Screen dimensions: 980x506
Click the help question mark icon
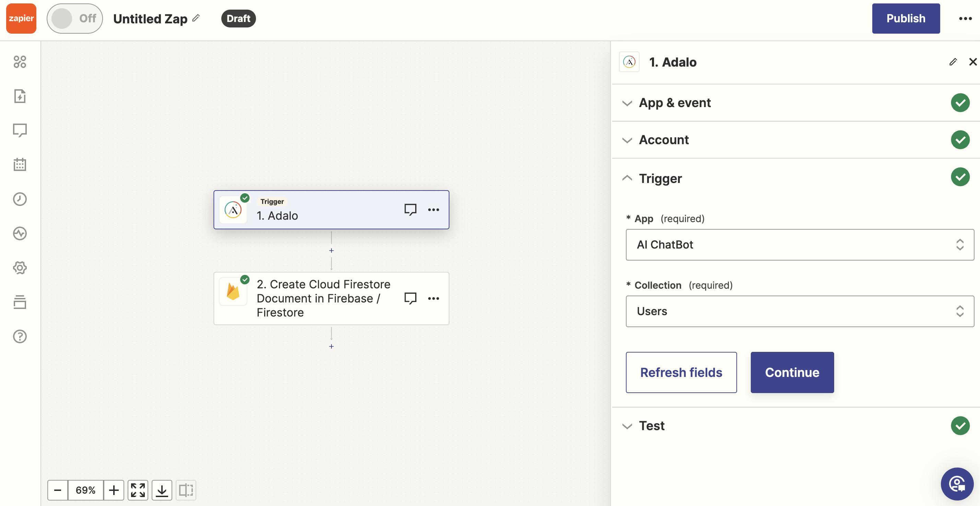[20, 336]
